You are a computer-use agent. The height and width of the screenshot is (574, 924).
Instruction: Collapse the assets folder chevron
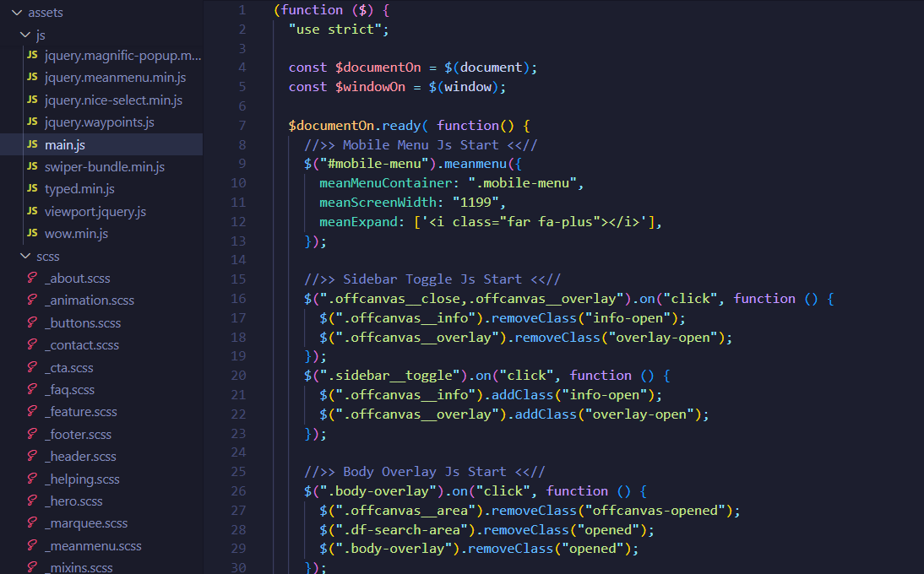pos(17,13)
